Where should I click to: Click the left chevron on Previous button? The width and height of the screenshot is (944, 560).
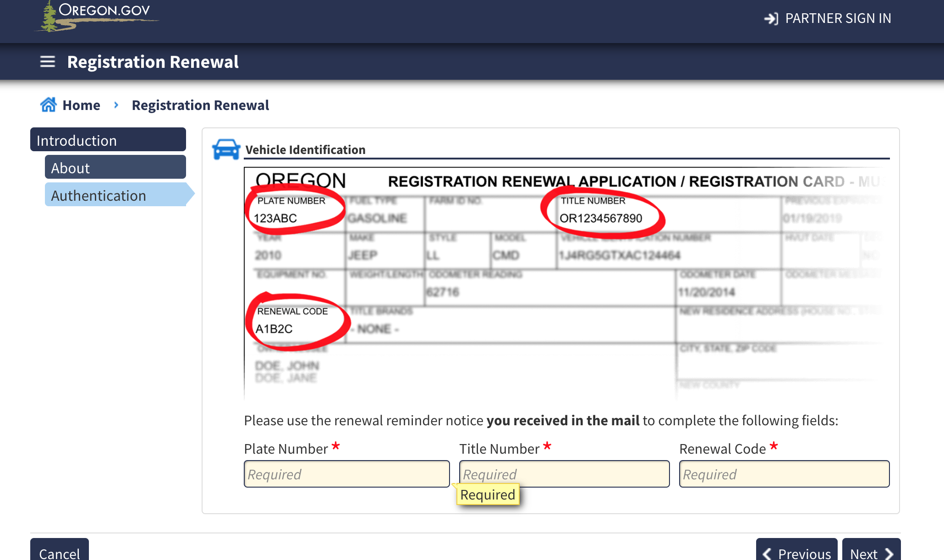pos(767,553)
